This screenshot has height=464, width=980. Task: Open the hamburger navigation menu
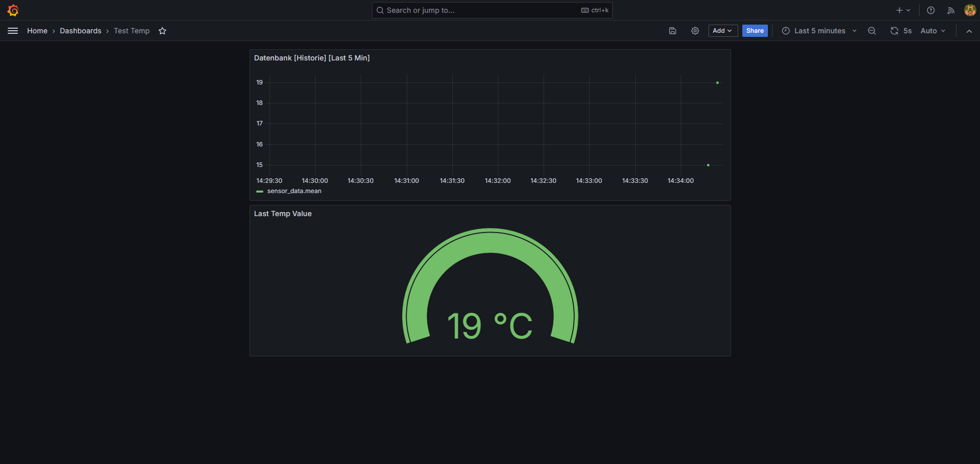13,31
